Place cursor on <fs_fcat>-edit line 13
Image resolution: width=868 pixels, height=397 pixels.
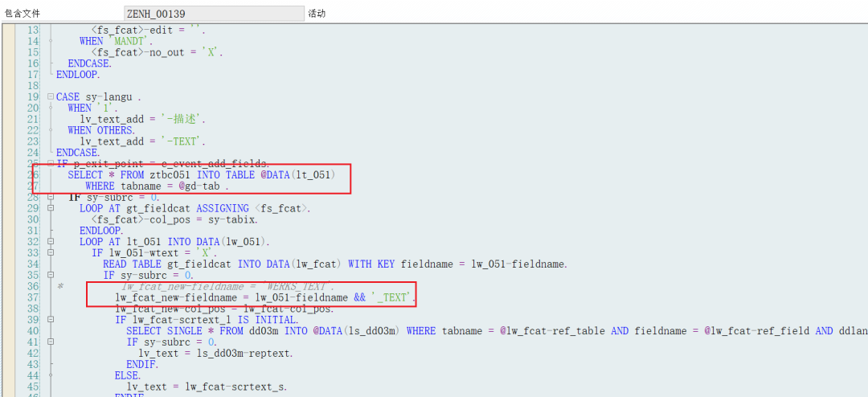[148, 31]
